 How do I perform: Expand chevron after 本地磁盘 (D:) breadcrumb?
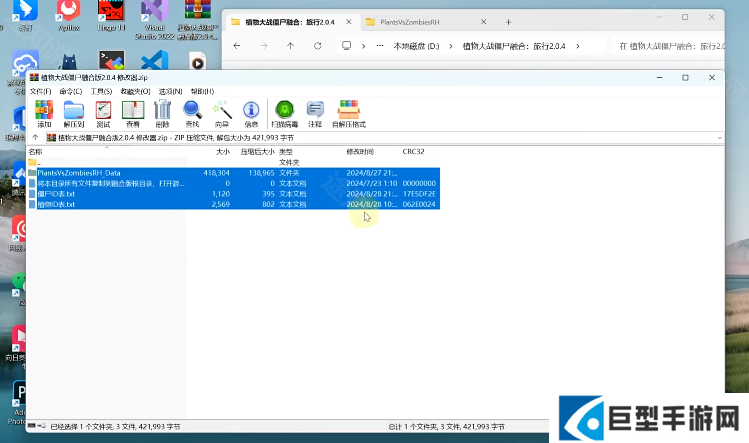[451, 46]
